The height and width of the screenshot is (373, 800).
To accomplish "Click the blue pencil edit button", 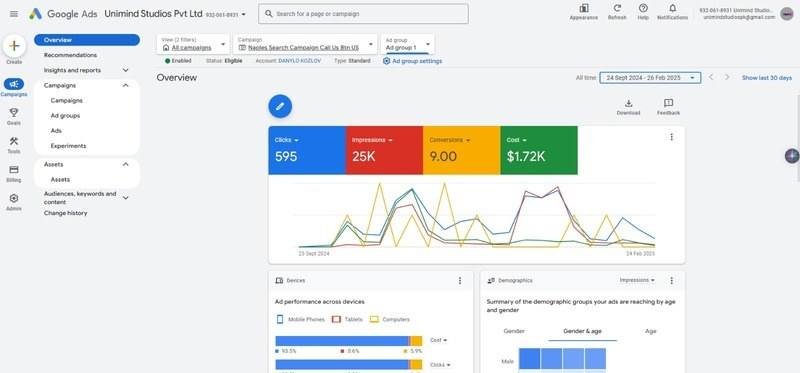I will pos(280,106).
